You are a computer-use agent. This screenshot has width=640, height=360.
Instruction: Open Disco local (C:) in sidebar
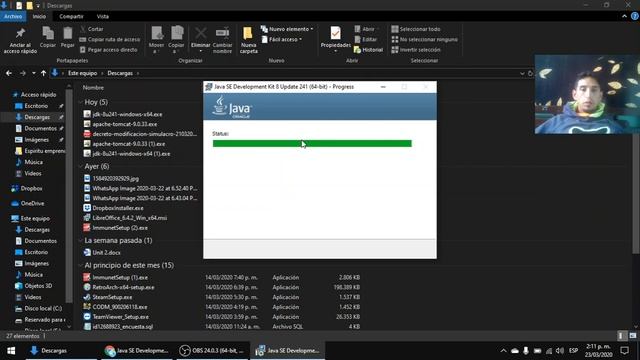38,309
